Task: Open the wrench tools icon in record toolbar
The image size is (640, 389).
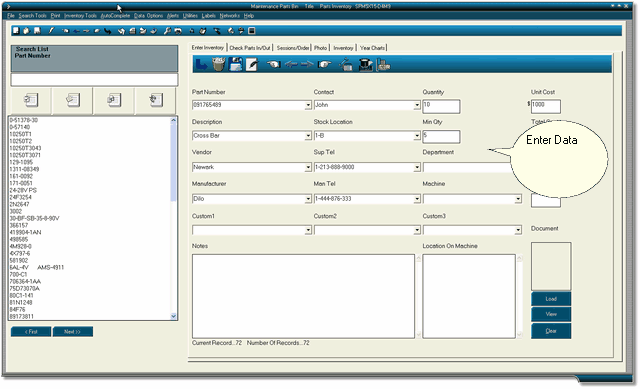Action: pos(346,64)
